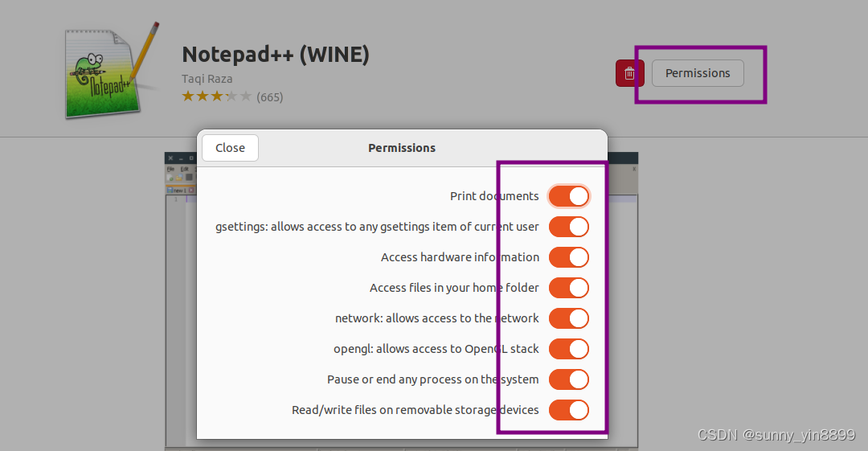Screen dimensions: 868x451
Task: Click the Taqi Raza developer name
Action: 207,79
